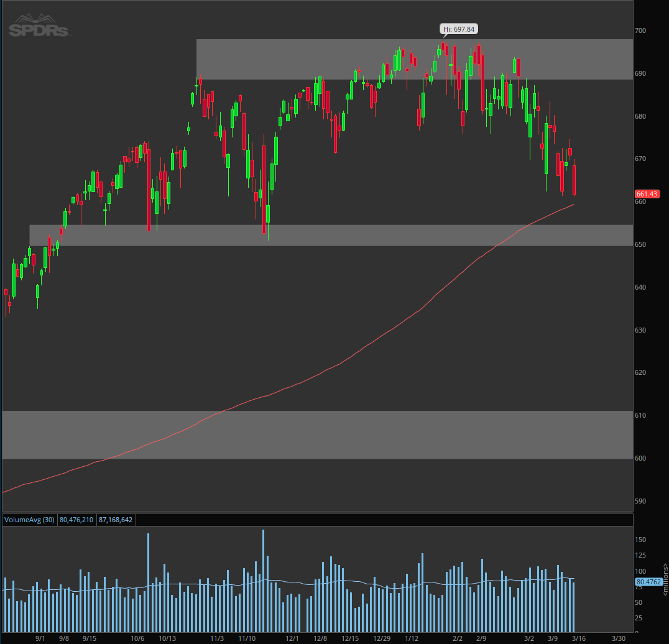This screenshot has width=669, height=644.
Task: Click the 1/12 date axis label
Action: (412, 638)
